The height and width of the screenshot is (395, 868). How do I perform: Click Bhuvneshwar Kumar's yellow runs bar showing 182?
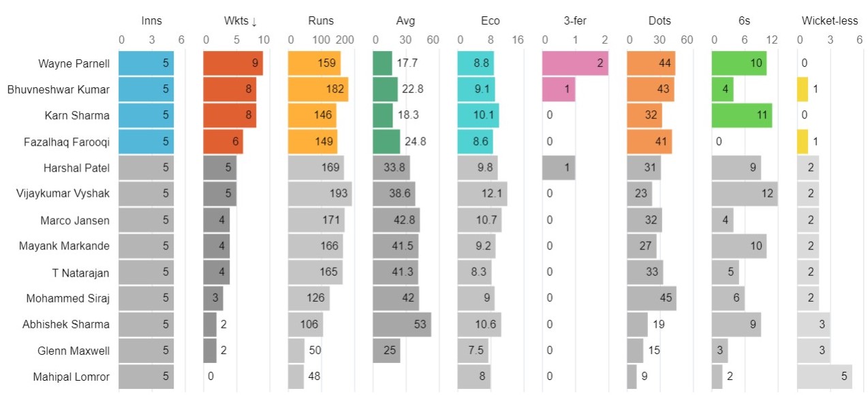pyautogui.click(x=318, y=89)
